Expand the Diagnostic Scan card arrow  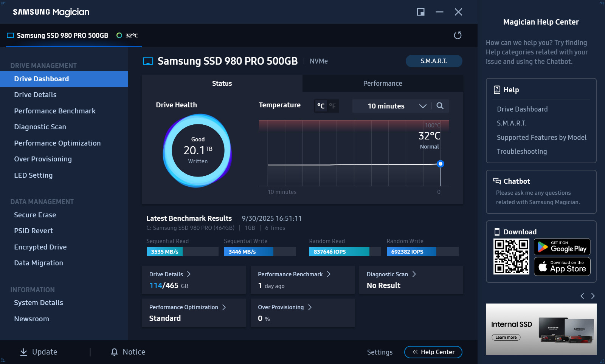(414, 274)
